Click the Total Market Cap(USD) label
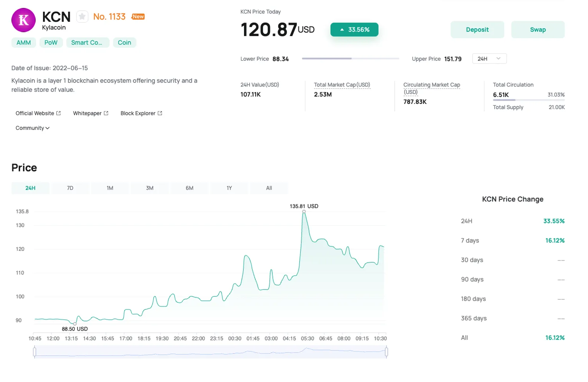This screenshot has height=382, width=588. coord(342,85)
